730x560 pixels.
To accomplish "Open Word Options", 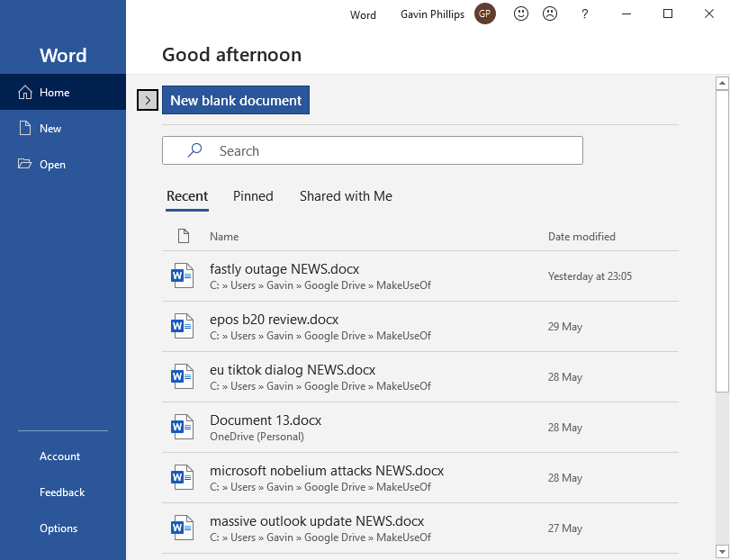I will pos(58,528).
